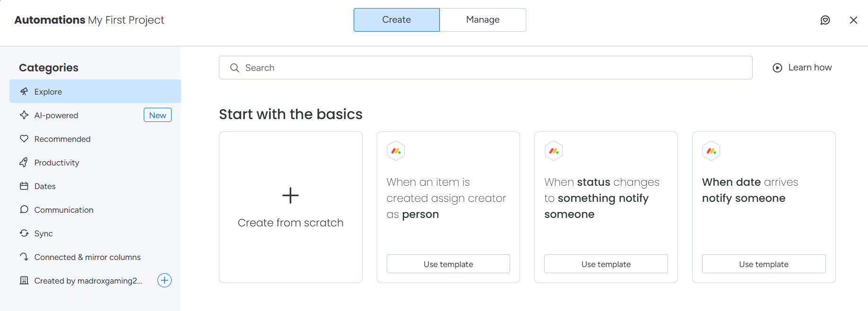This screenshot has height=311, width=868.
Task: Use template for item created assign creator
Action: coord(448,264)
